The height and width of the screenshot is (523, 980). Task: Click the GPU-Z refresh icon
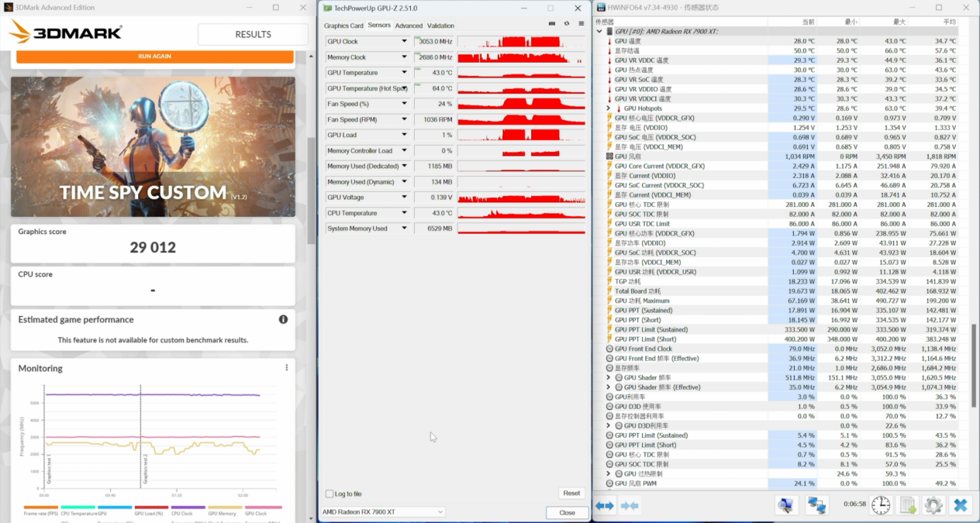click(x=567, y=24)
